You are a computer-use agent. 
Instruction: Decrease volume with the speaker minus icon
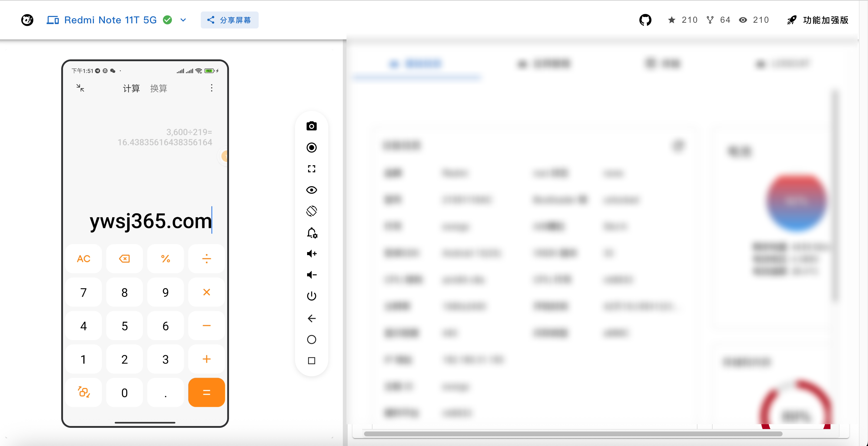(311, 275)
